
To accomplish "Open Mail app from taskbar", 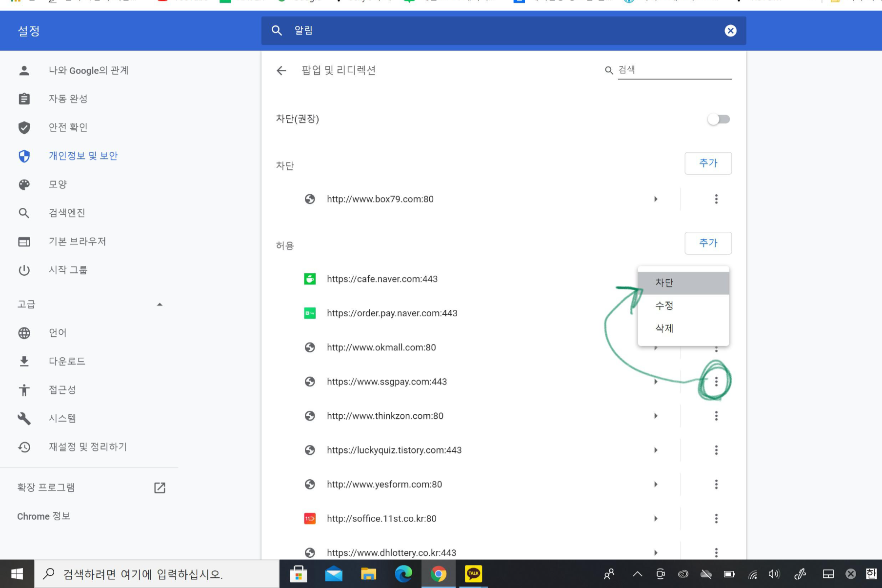I will (x=334, y=574).
